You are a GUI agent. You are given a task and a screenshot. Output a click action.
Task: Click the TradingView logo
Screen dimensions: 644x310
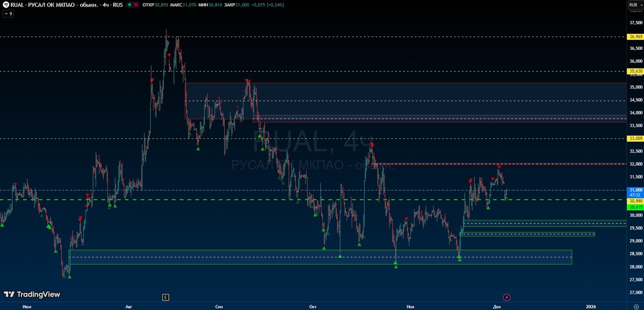tap(32, 294)
